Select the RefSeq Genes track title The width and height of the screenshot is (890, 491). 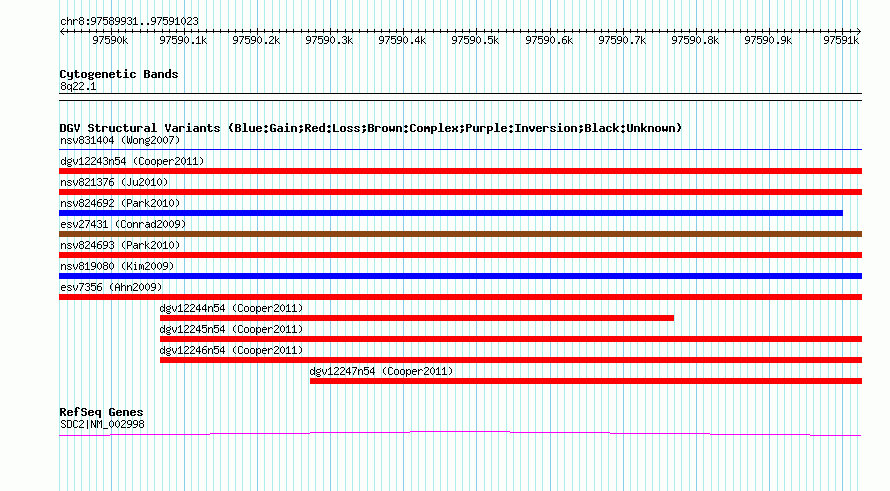click(102, 413)
